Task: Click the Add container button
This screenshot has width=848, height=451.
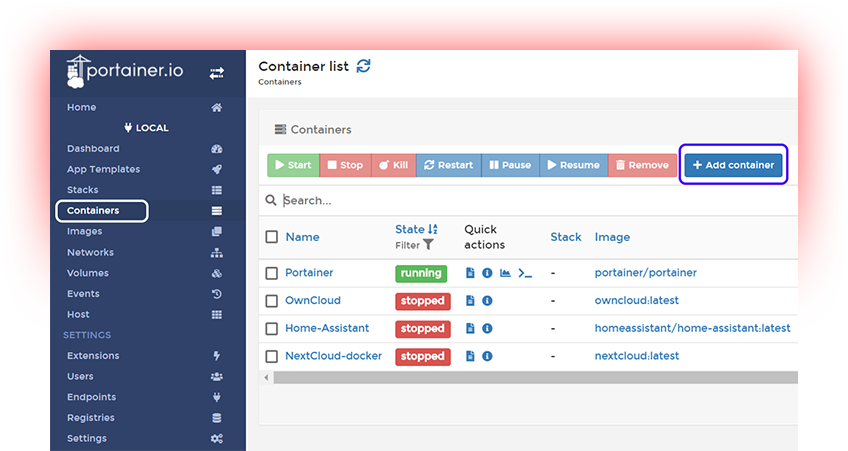Action: (733, 165)
